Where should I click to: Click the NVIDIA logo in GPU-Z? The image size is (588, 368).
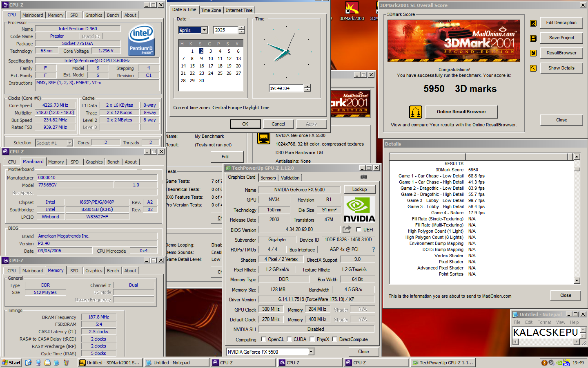click(x=359, y=209)
